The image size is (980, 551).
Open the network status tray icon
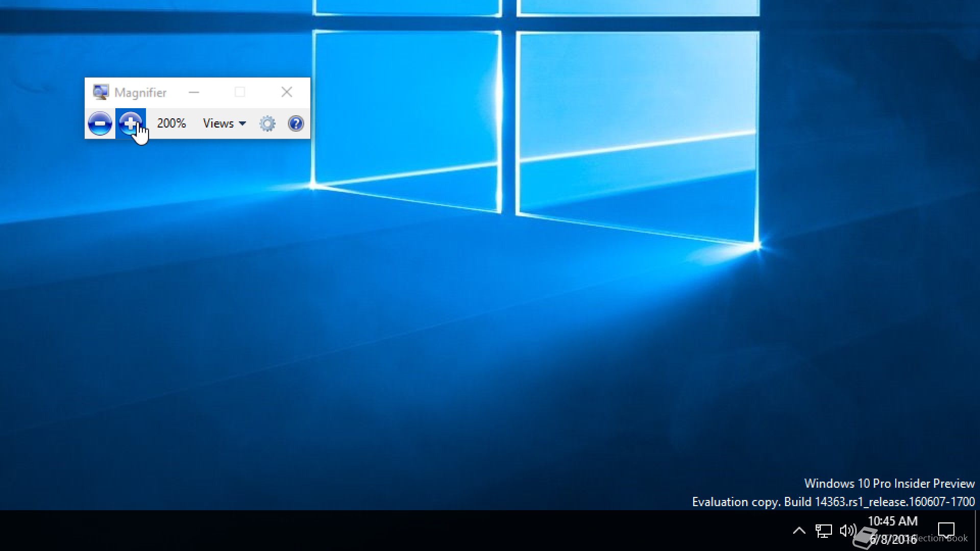coord(823,531)
